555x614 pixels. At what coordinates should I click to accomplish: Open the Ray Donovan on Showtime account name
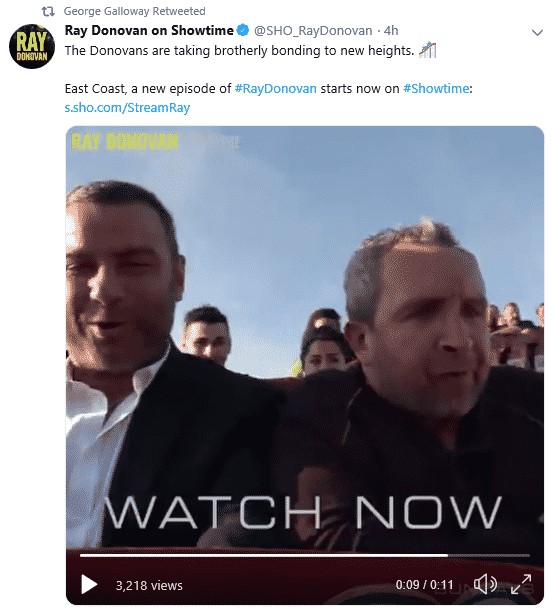tap(149, 30)
